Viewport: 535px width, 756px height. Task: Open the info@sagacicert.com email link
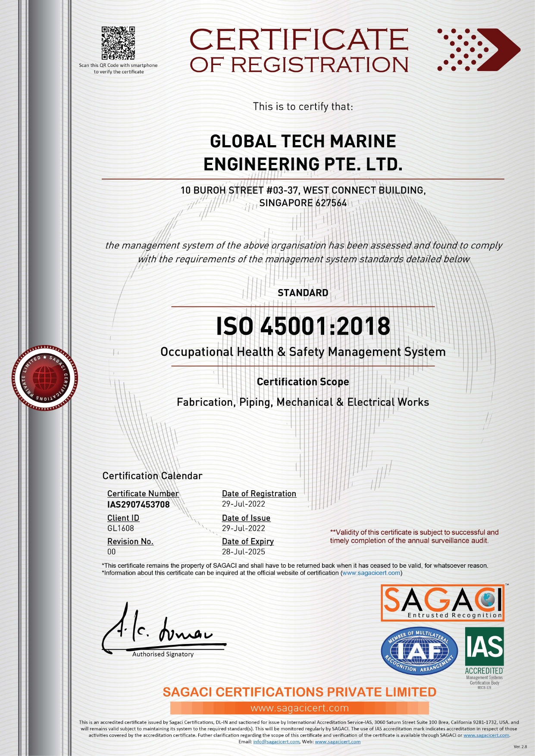[x=276, y=742]
